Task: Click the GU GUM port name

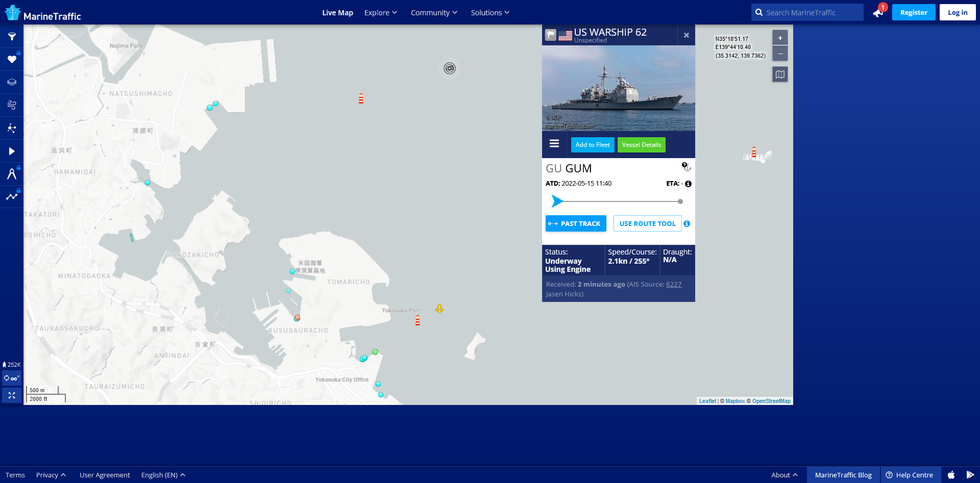Action: (x=569, y=168)
